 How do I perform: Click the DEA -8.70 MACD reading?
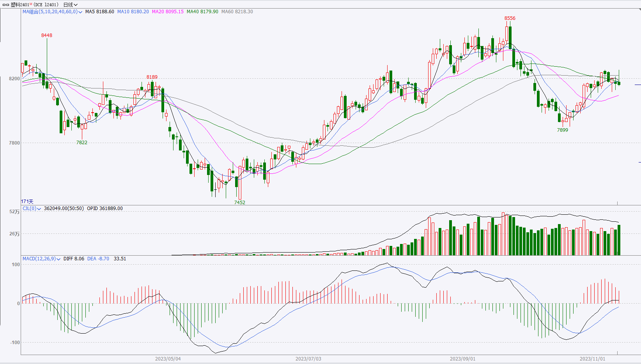98,259
